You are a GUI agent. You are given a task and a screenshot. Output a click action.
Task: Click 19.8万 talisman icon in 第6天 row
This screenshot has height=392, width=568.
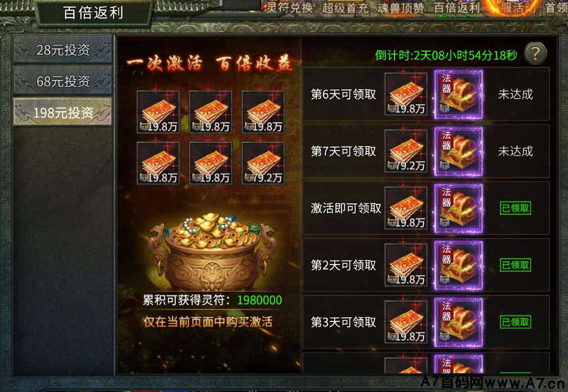[x=406, y=94]
